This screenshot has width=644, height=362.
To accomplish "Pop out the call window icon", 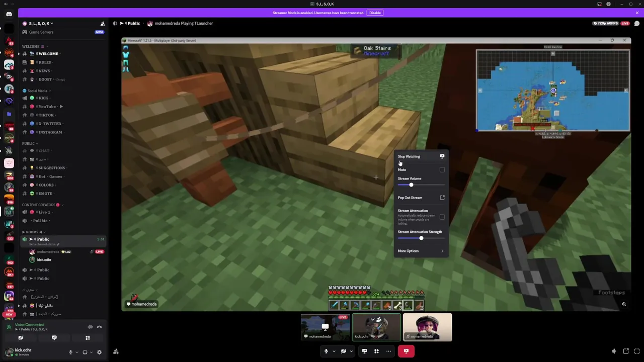I will point(626,351).
